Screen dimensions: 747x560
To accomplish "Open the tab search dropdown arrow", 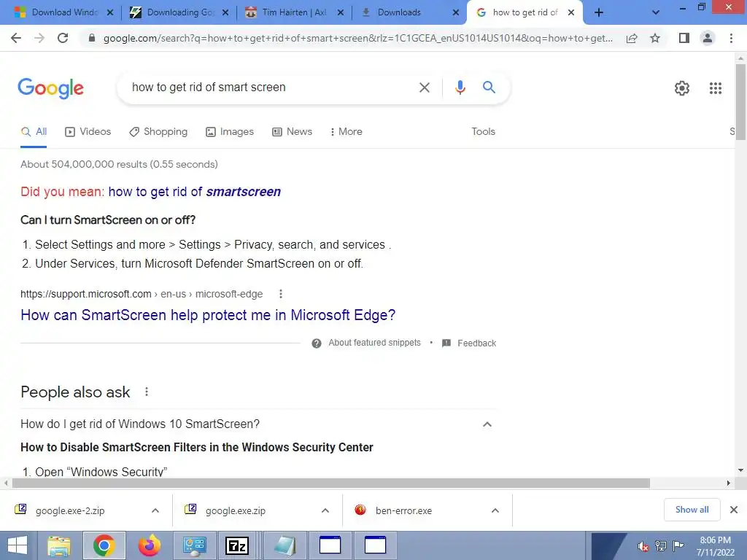I will (656, 12).
